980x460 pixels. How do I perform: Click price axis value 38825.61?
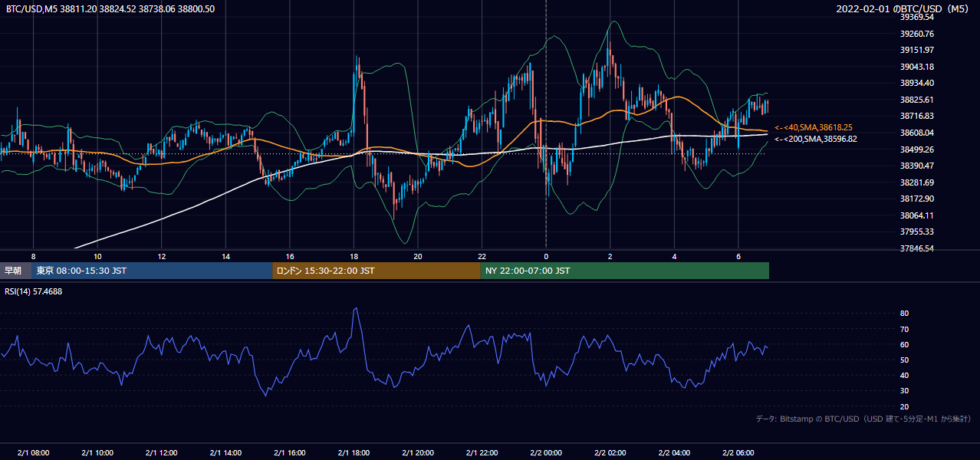pyautogui.click(x=916, y=100)
